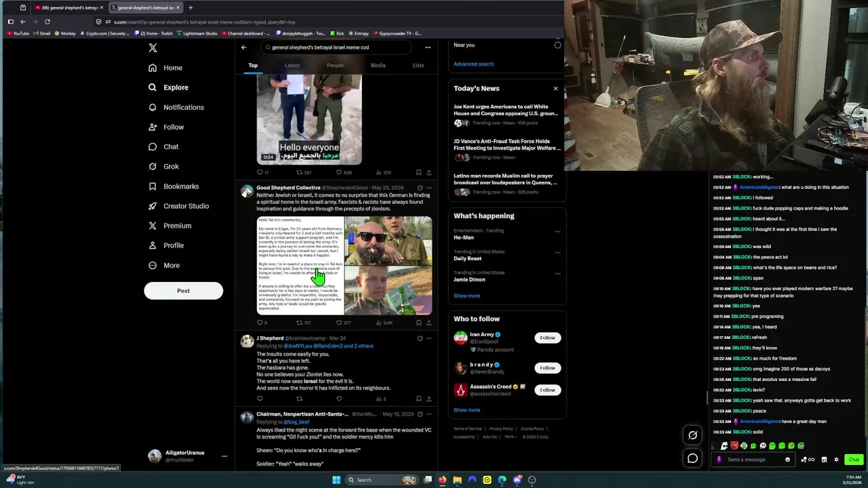This screenshot has width=868, height=488.
Task: Open Lightstream Studio bookmark
Action: [x=197, y=33]
